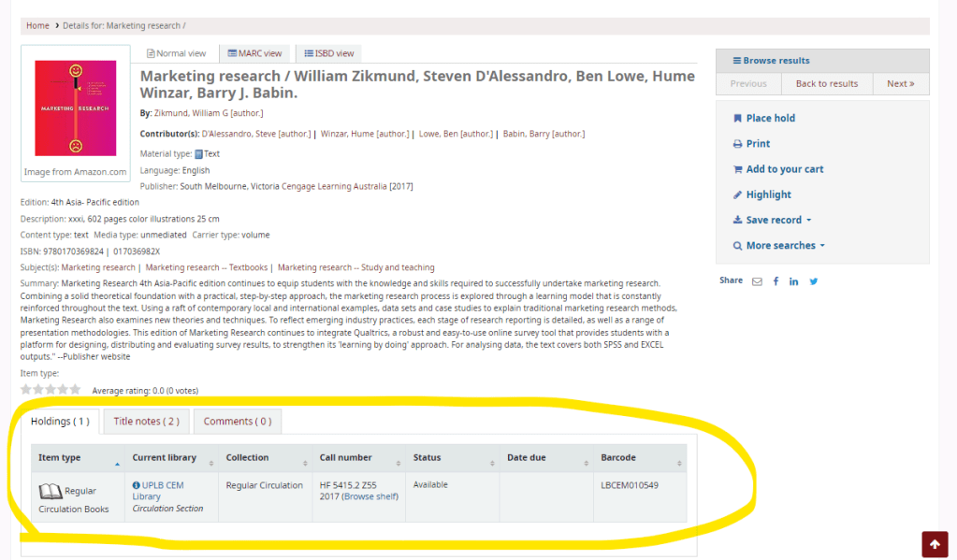
Task: Open the More searches dropdown
Action: [x=785, y=246]
